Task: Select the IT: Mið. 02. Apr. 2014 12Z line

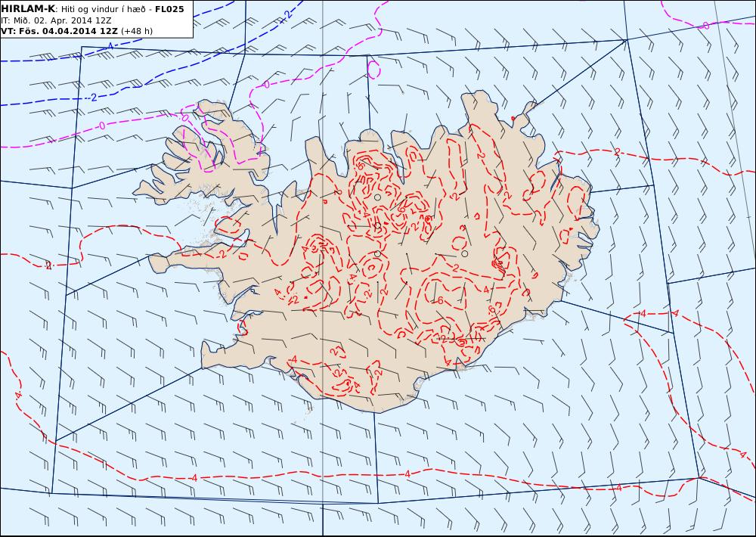Action: (x=56, y=20)
